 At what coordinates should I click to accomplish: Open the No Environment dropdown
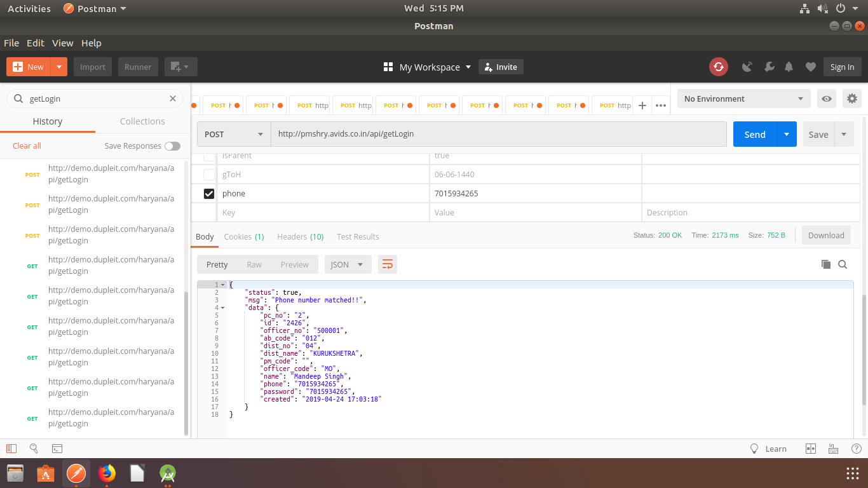tap(744, 98)
